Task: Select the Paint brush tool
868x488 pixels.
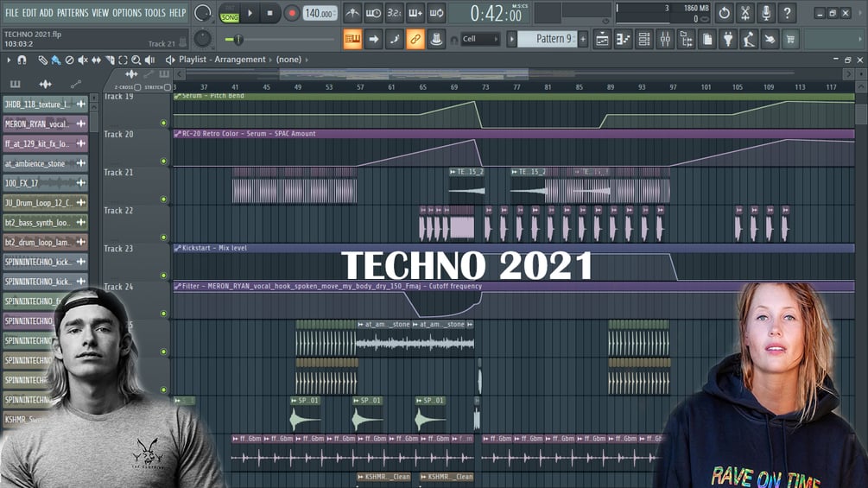Action: pyautogui.click(x=56, y=60)
